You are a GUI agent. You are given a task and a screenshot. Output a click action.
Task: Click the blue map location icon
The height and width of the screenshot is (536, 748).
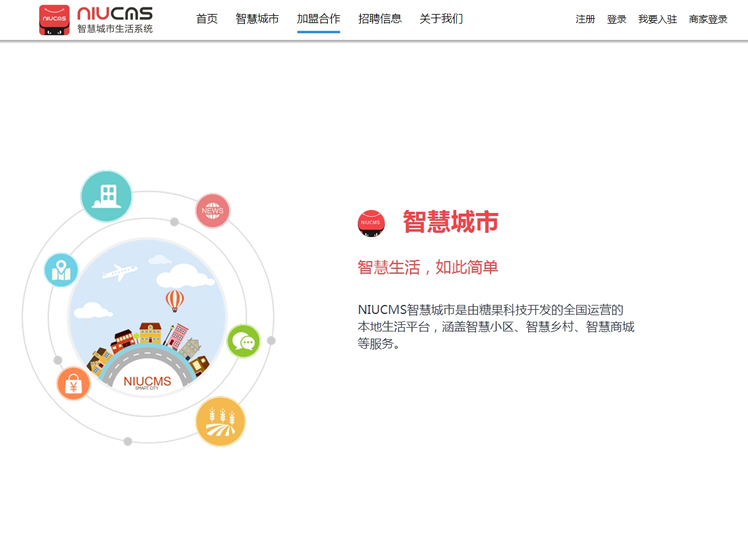tap(61, 270)
